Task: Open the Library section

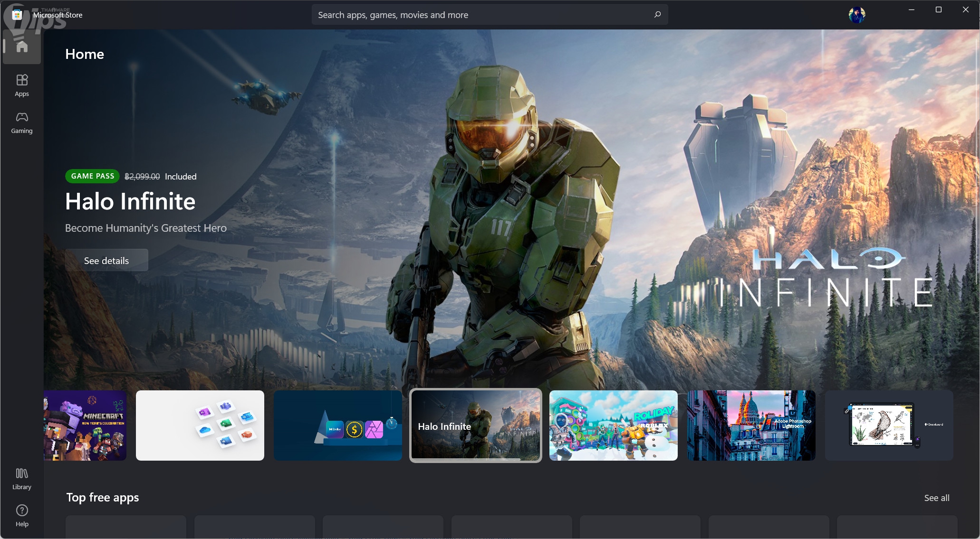Action: (x=22, y=478)
